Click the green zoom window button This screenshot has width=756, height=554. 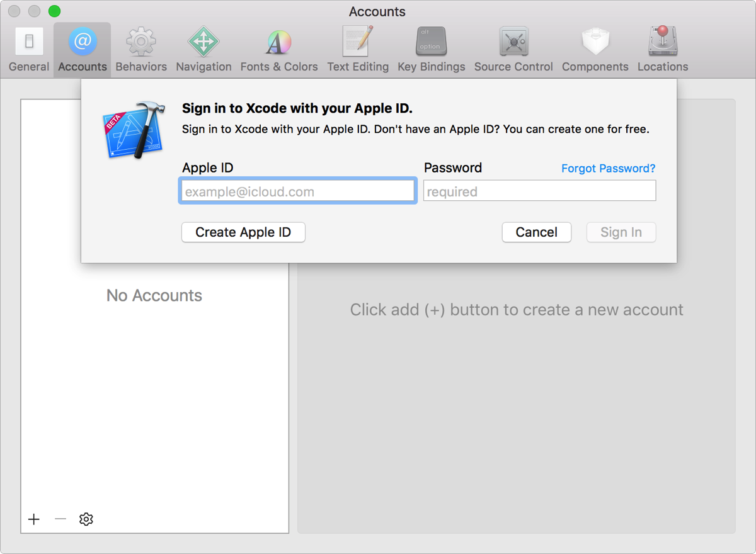(x=54, y=11)
